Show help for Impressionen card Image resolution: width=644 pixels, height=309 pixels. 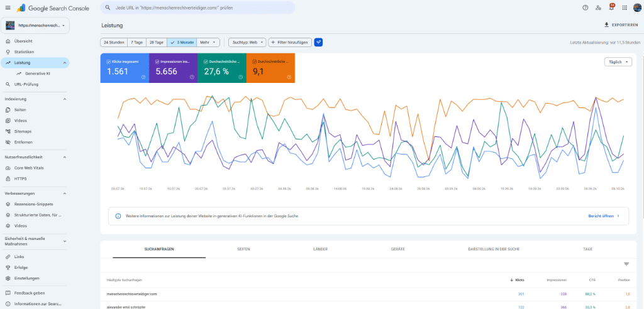(192, 77)
